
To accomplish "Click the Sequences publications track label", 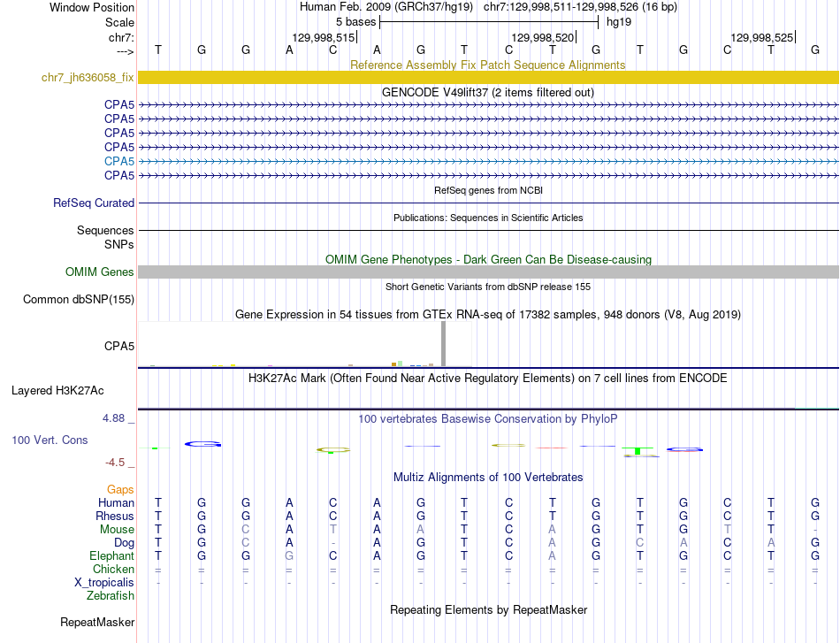I will [x=105, y=231].
